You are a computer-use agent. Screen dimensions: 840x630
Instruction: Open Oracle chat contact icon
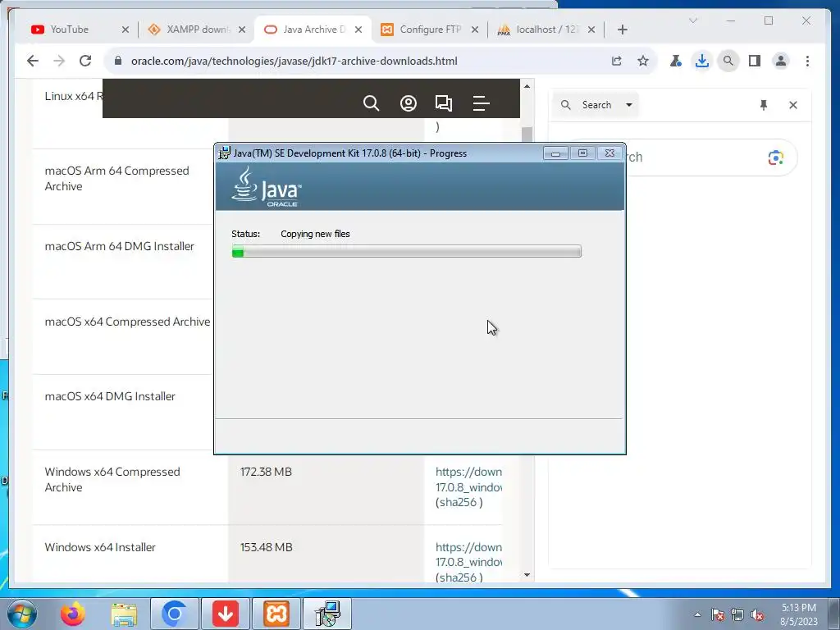(444, 103)
